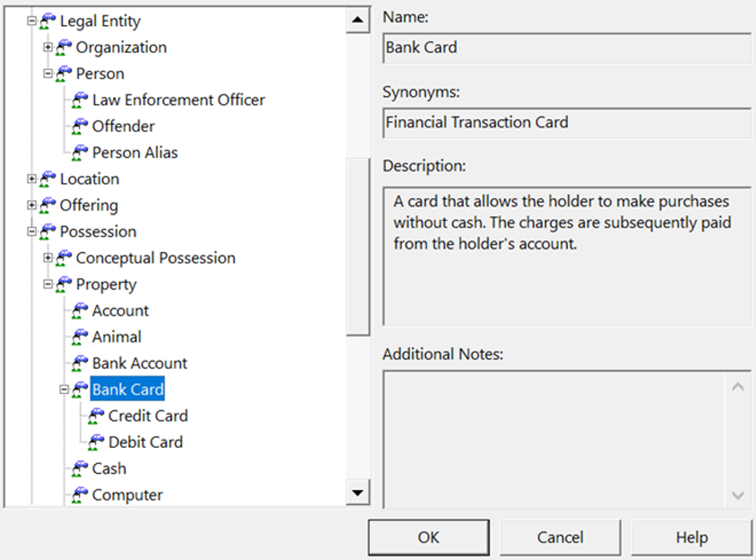Screen dimensions: 756x560
Task: Click the Cash entity icon
Action: pos(80,469)
